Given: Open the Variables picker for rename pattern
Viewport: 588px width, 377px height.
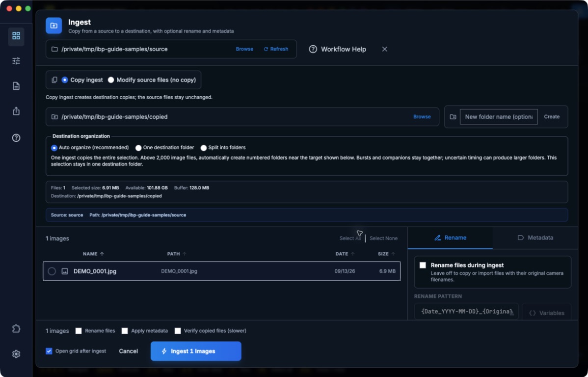Looking at the screenshot, I should [547, 313].
